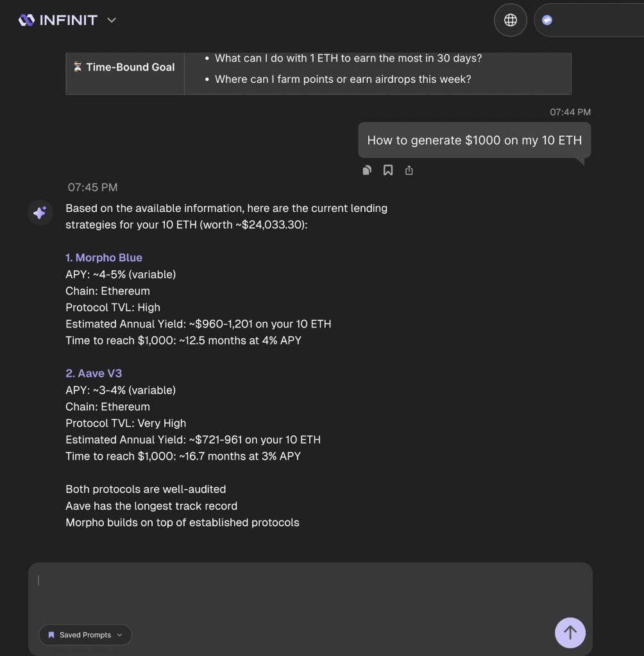644x656 pixels.
Task: Click the 07:45 PM response timestamp
Action: [93, 187]
